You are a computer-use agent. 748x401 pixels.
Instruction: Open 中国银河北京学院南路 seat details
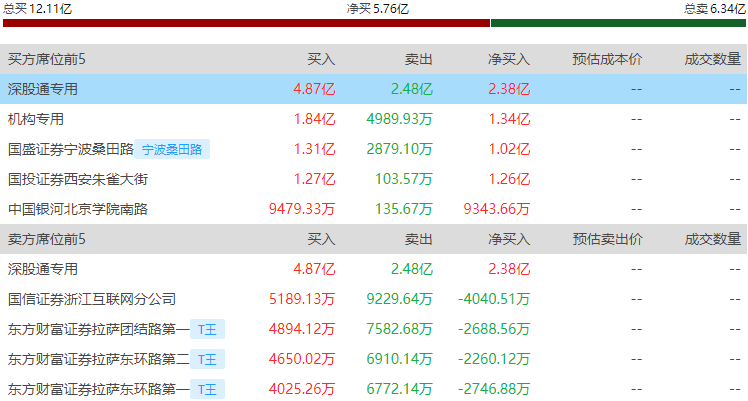(x=77, y=210)
